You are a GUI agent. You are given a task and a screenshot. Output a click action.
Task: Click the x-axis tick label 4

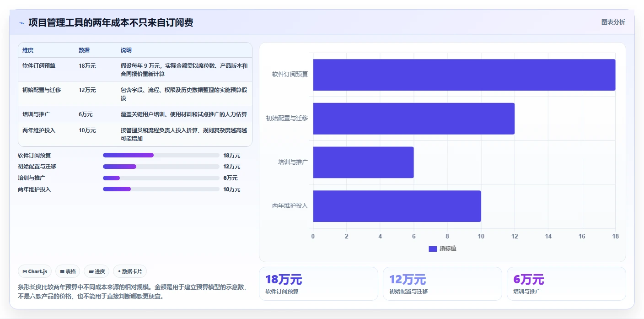[380, 237]
